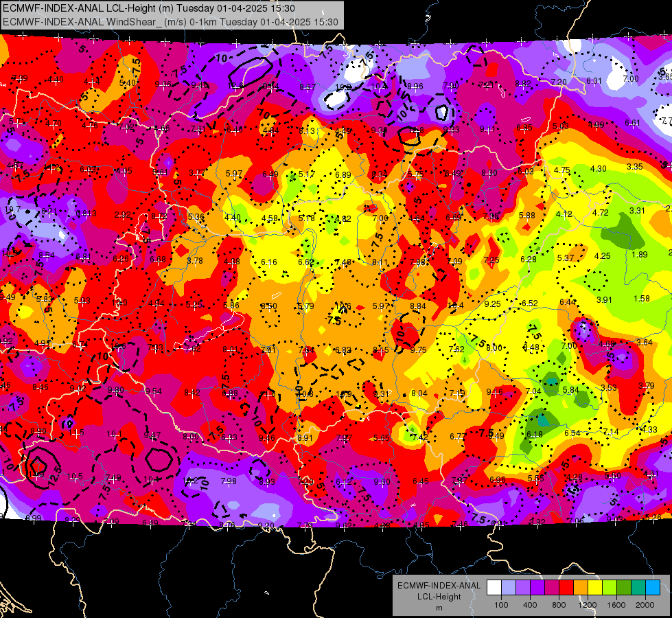
Task: Click the WindShear 0-1km title line
Action: click(170, 22)
